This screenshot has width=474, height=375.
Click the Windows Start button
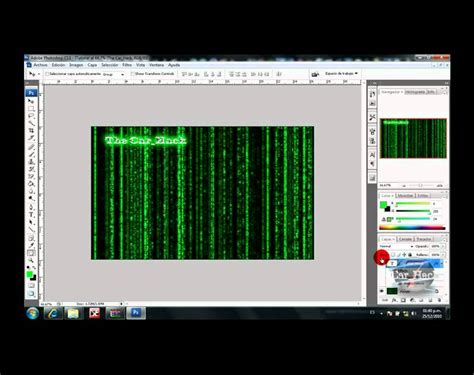click(x=32, y=313)
